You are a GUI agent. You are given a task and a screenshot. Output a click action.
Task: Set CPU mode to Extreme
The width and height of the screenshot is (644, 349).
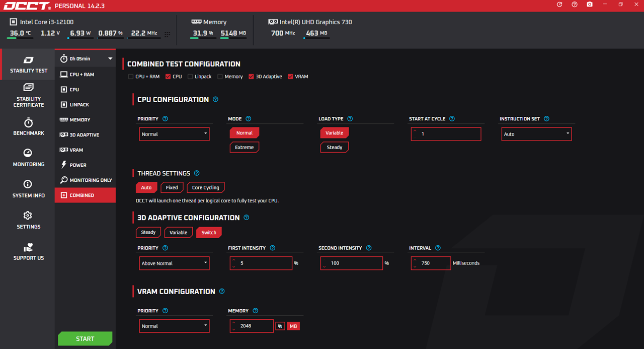coord(245,147)
